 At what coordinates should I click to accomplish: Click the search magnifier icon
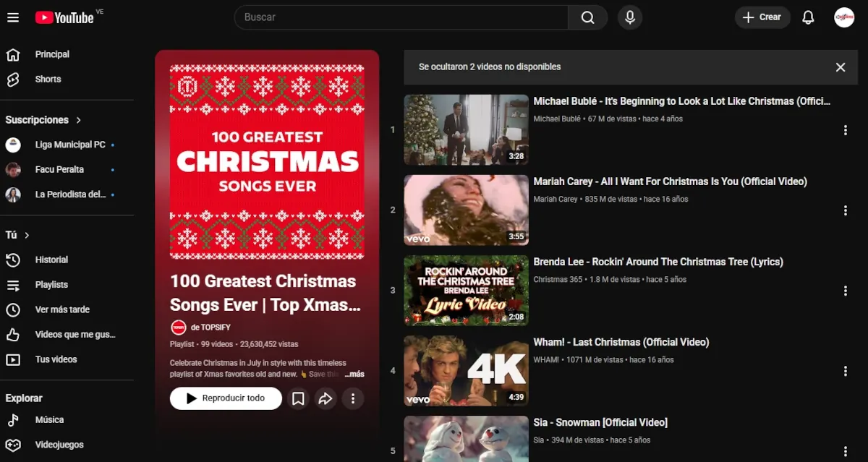point(587,17)
